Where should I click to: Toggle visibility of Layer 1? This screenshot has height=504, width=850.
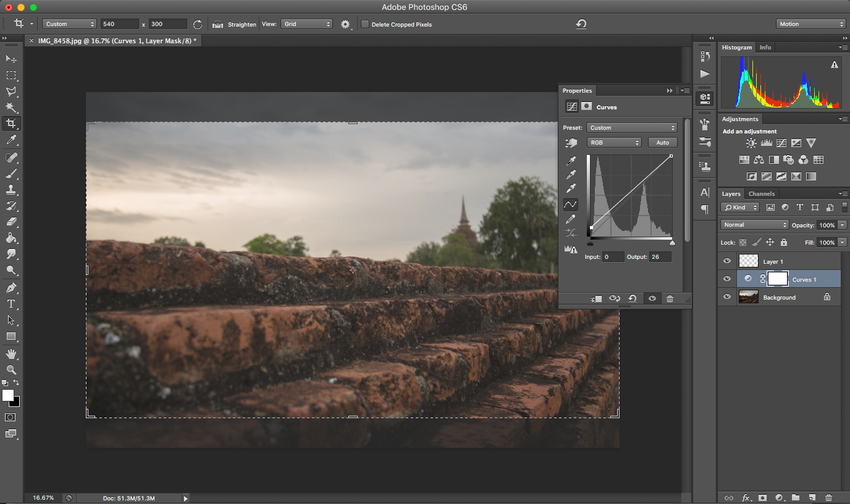pos(727,261)
